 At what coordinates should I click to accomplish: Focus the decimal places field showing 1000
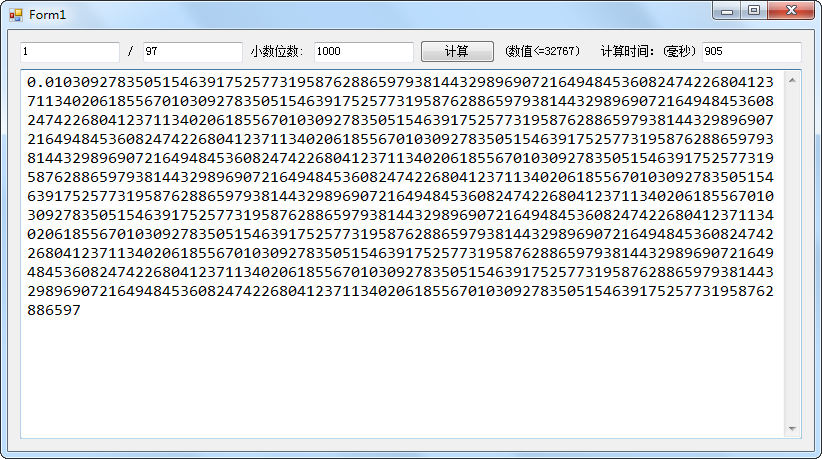coord(363,52)
